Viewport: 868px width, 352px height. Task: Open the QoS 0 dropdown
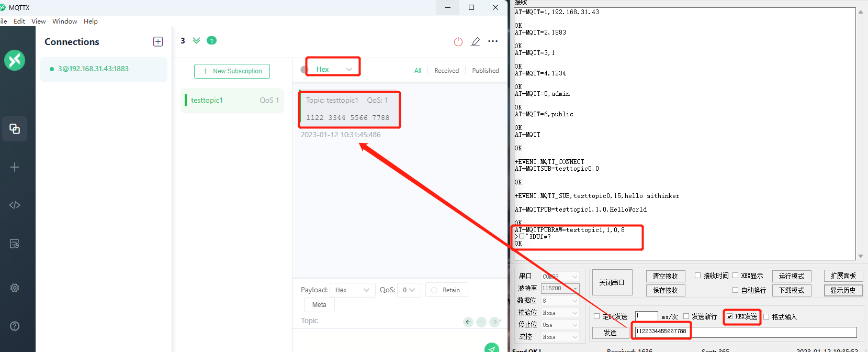(409, 290)
